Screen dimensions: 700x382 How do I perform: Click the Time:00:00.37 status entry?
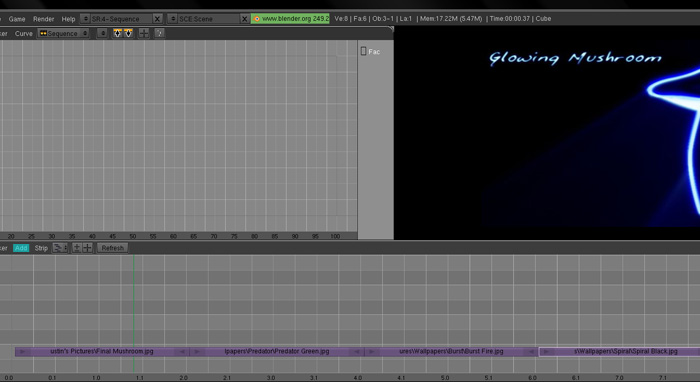point(510,19)
